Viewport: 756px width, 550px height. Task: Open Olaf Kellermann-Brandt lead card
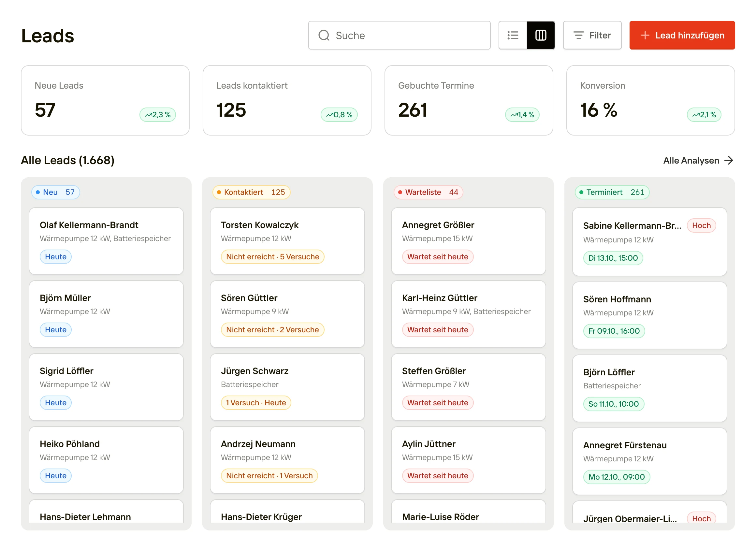106,241
